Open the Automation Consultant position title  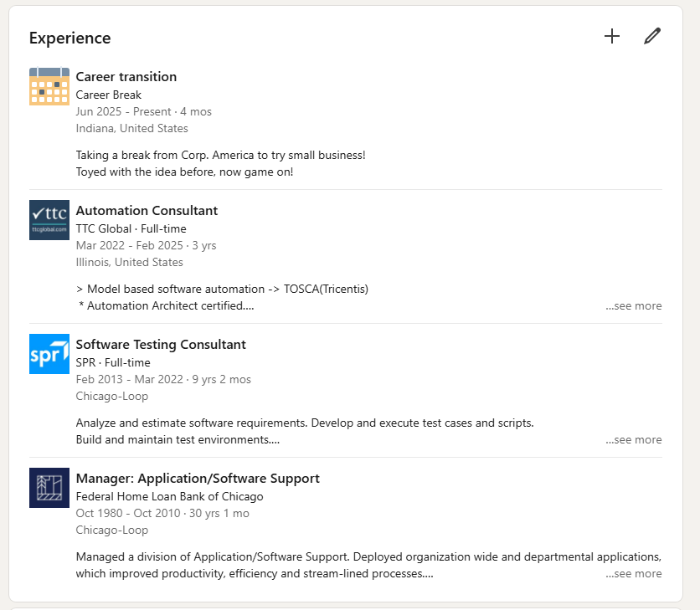(x=147, y=211)
